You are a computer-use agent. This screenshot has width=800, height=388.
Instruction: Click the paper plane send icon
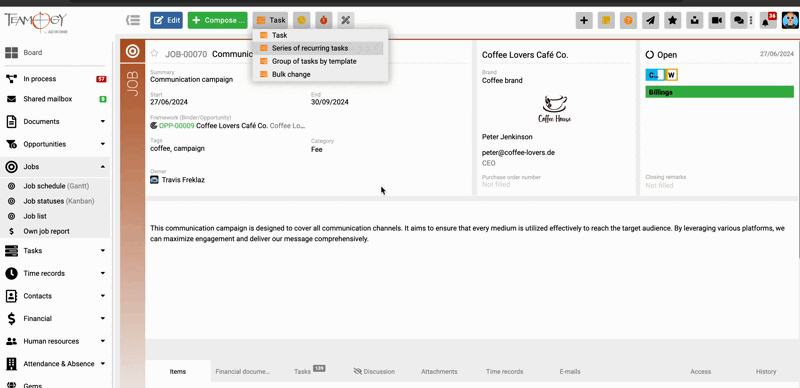pos(650,20)
